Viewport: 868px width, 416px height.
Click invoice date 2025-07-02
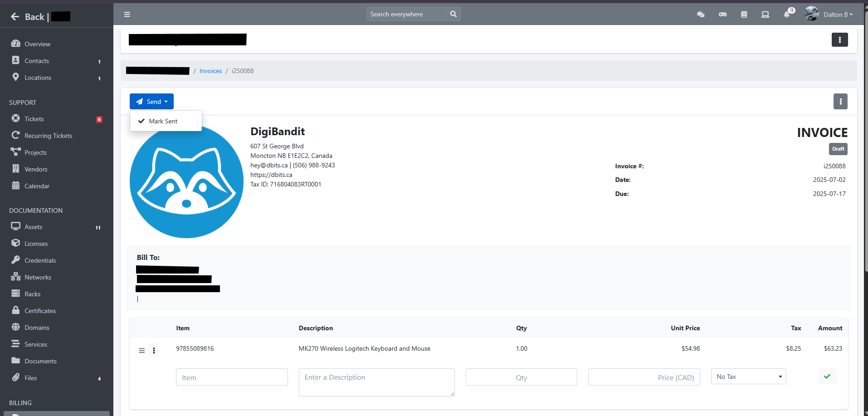[829, 180]
